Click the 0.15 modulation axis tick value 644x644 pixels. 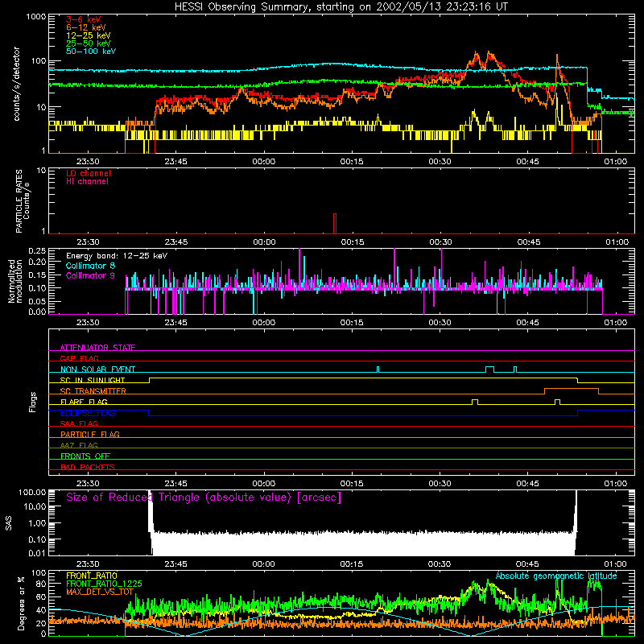tap(37, 275)
